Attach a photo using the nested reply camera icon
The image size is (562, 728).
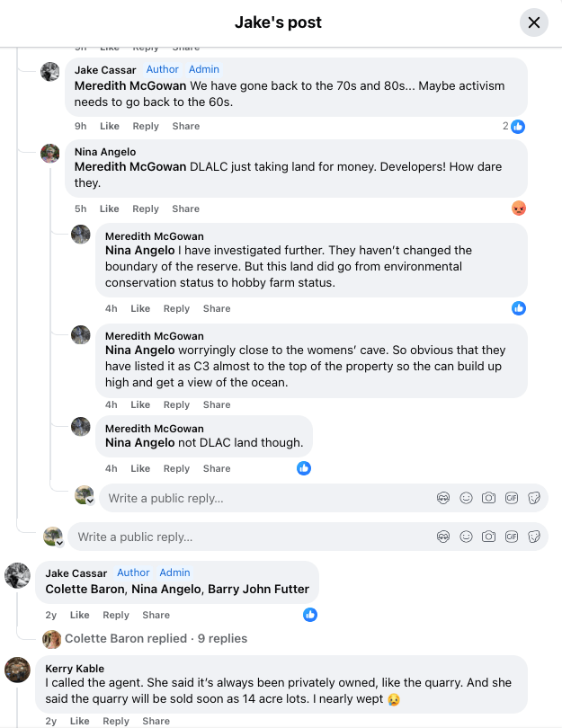488,498
